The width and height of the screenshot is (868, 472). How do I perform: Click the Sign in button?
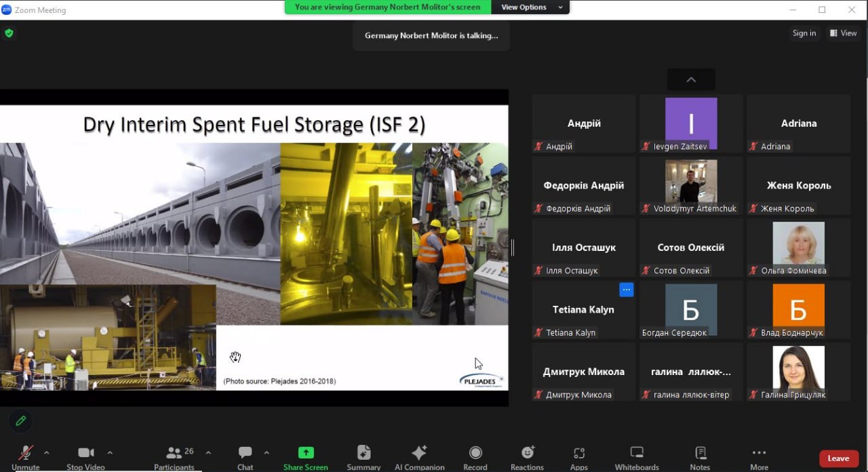(804, 33)
